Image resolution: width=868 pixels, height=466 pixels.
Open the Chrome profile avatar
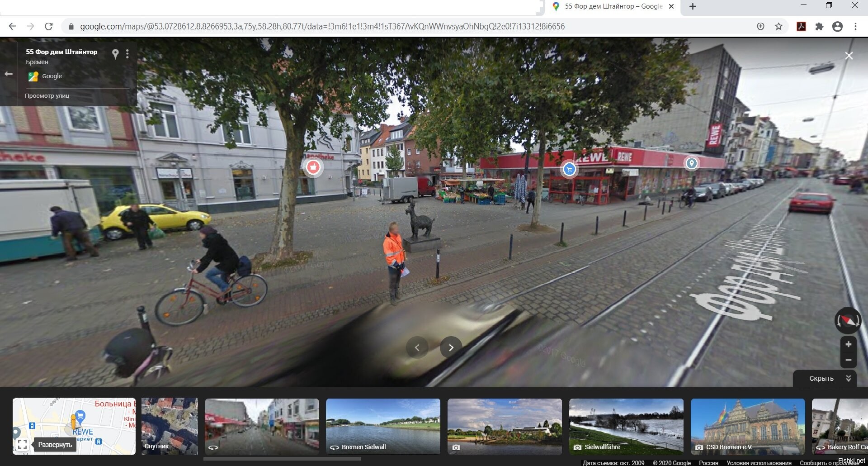tap(837, 27)
